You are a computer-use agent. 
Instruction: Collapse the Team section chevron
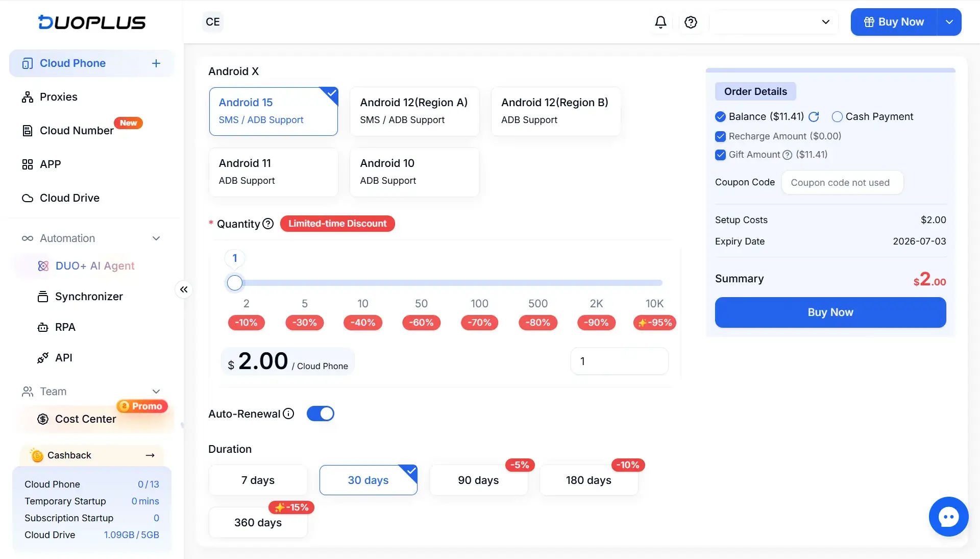click(x=156, y=392)
